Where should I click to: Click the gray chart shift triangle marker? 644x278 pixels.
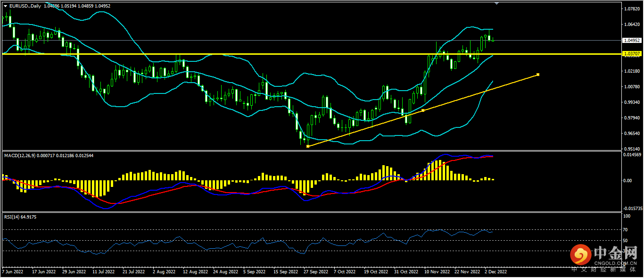pos(496,3)
